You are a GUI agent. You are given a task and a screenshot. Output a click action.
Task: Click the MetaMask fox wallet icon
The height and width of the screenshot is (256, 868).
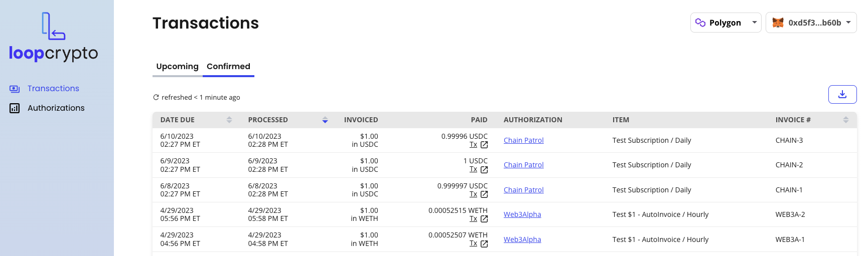(778, 23)
